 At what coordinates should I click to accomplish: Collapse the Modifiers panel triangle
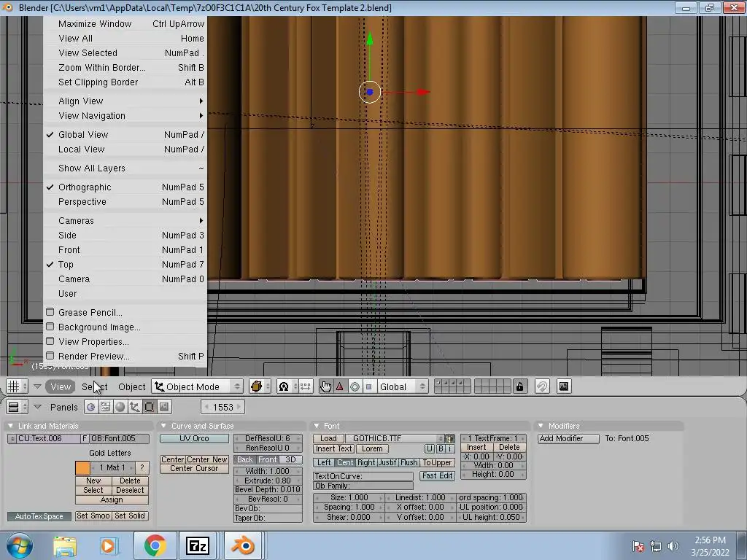pyautogui.click(x=541, y=426)
